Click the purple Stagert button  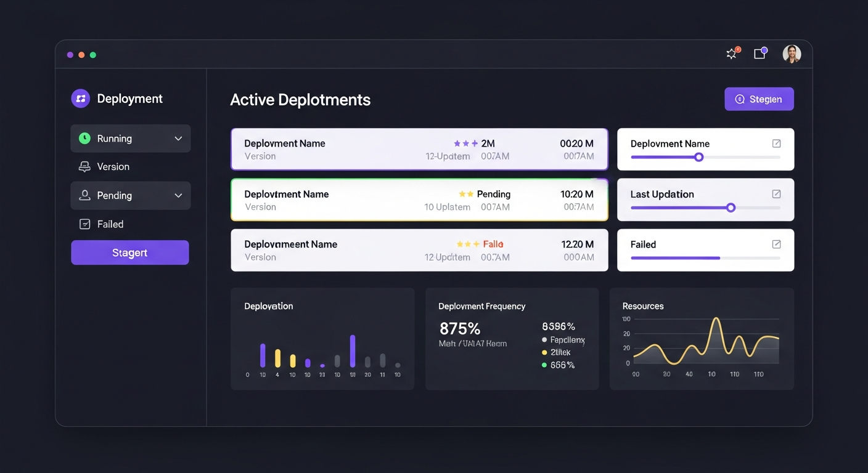pos(130,253)
